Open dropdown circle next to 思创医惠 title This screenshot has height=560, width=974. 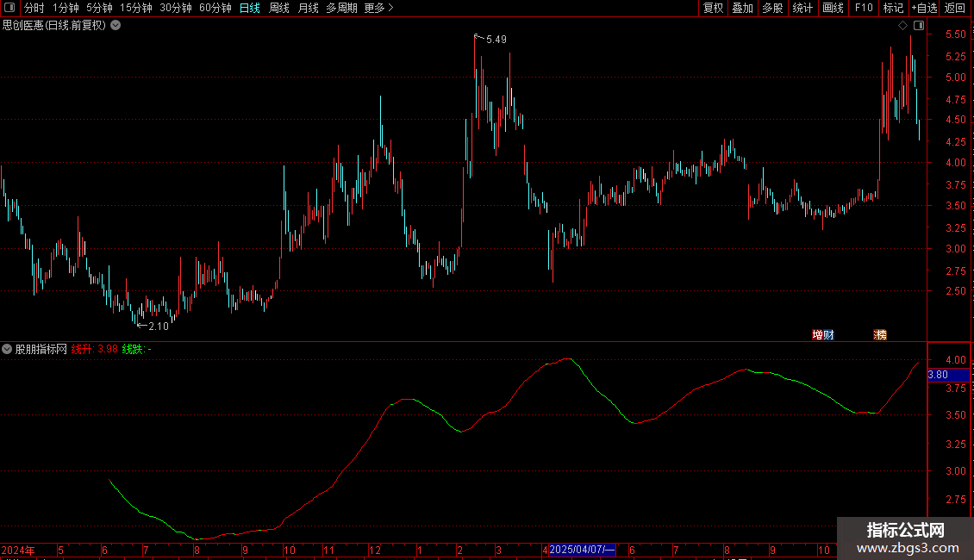pos(116,26)
